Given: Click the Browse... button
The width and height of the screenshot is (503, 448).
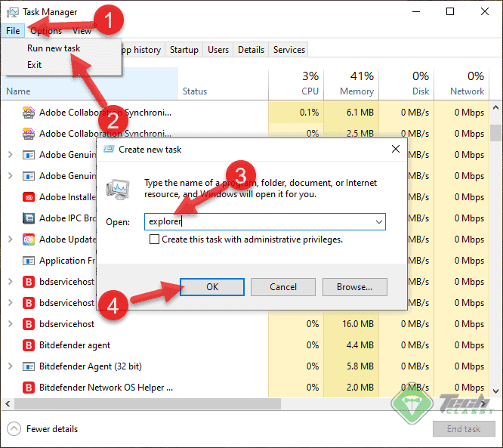Looking at the screenshot, I should click(354, 287).
